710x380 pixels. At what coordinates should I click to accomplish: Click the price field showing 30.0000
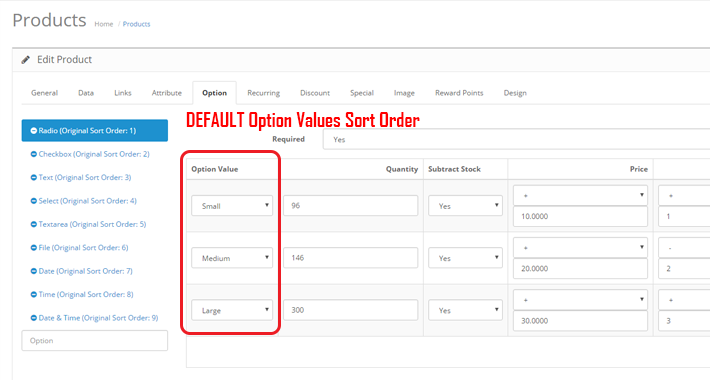click(580, 321)
